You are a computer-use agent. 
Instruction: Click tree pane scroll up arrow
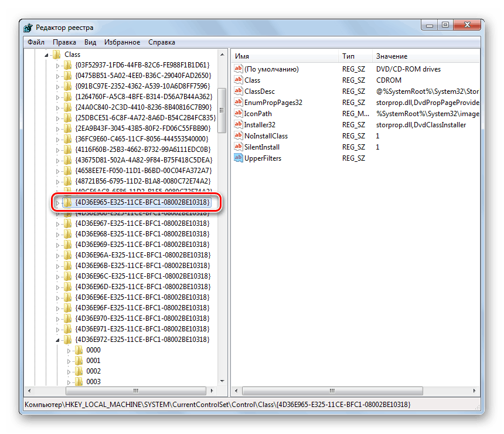click(222, 55)
